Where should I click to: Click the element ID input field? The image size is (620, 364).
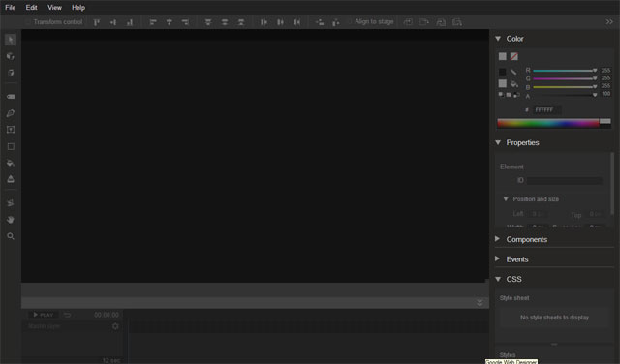click(565, 180)
